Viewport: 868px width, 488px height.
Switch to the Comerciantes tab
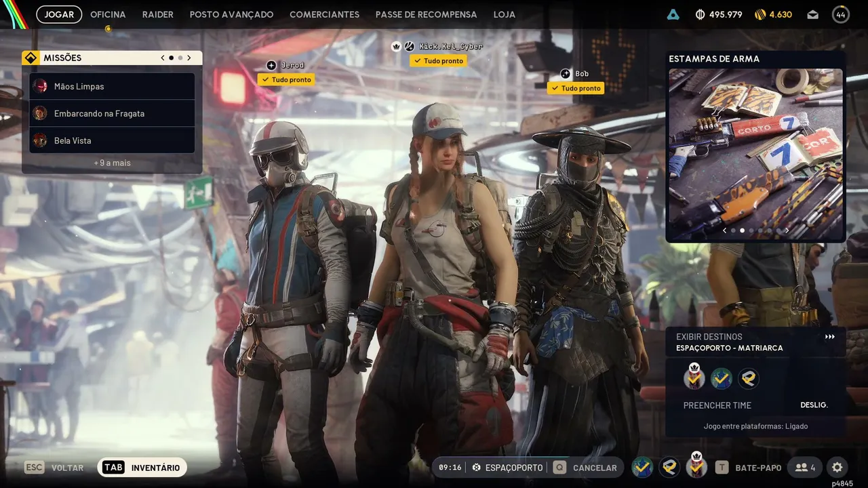click(324, 14)
